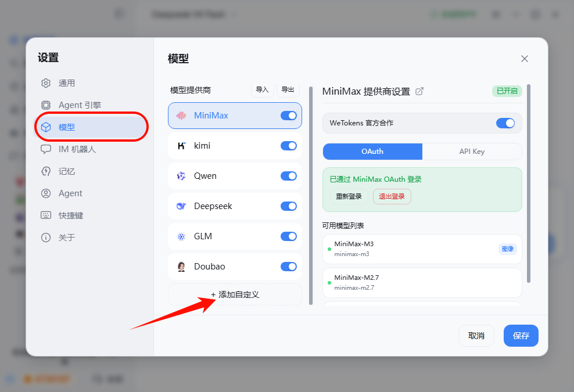Open the 关于 settings section
574x392 pixels.
pos(91,238)
